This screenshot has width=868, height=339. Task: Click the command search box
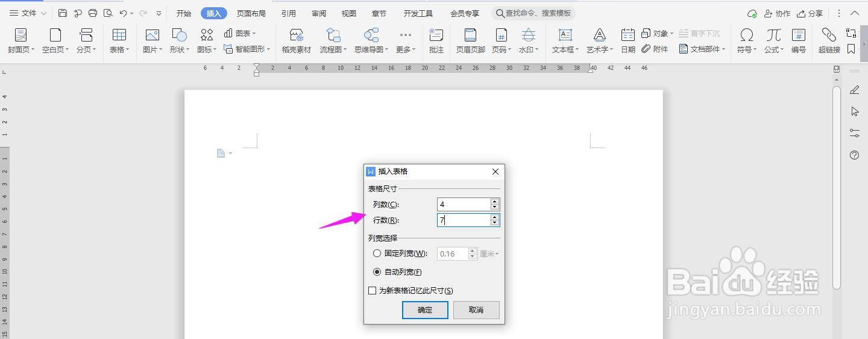533,13
